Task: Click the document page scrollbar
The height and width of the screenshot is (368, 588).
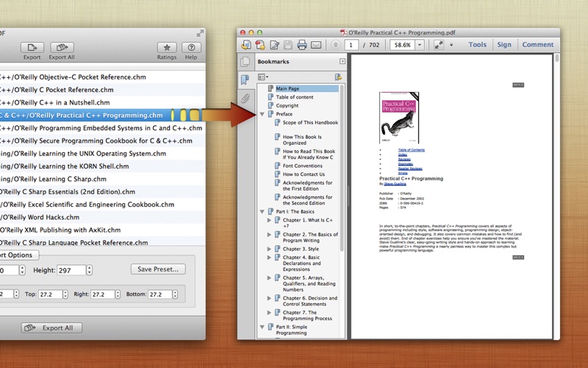Action: [x=557, y=57]
